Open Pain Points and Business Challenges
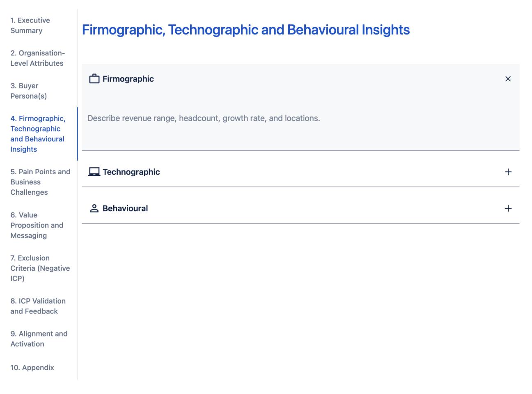 (40, 182)
